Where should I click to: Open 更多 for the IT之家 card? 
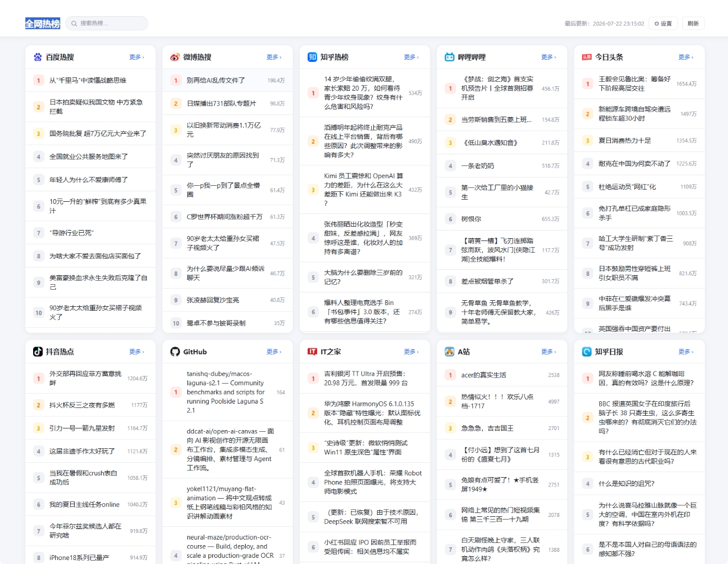pos(411,352)
